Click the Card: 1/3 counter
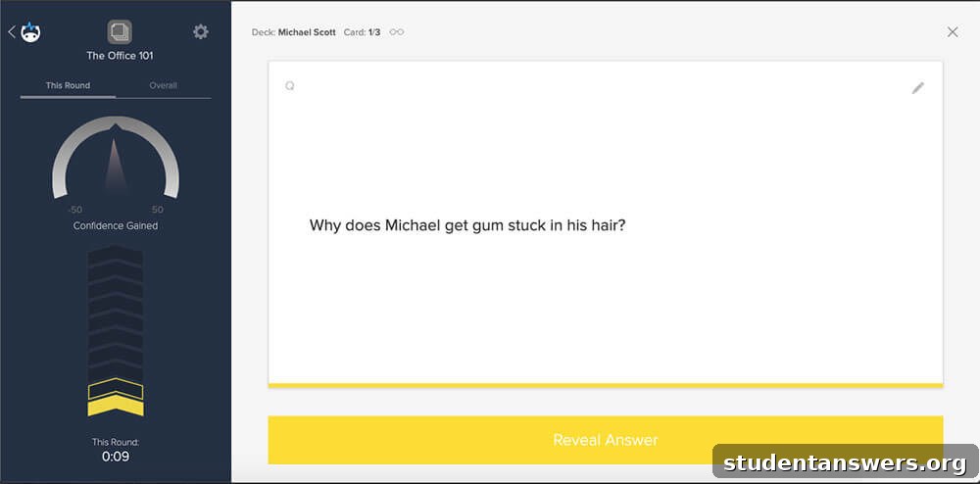Image resolution: width=980 pixels, height=484 pixels. coord(362,32)
